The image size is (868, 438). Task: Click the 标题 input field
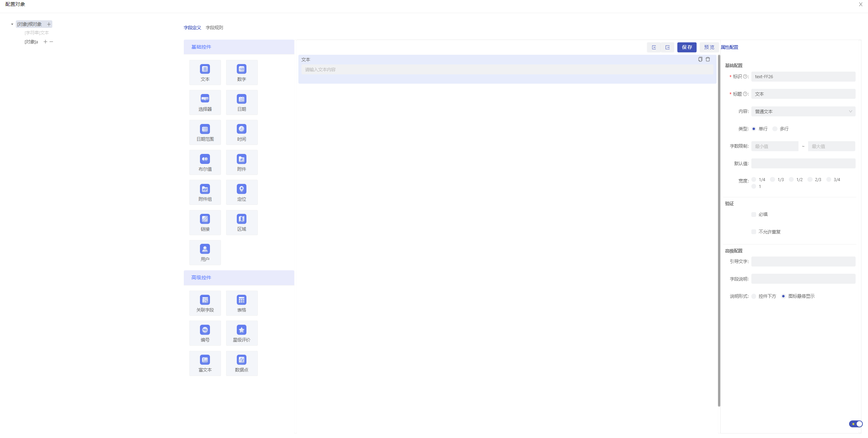[803, 94]
